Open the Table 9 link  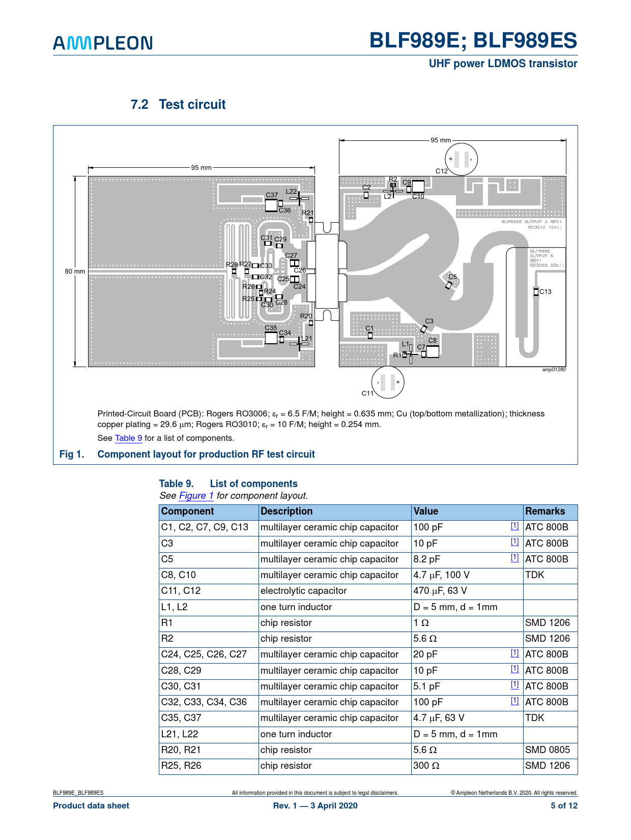click(128, 438)
